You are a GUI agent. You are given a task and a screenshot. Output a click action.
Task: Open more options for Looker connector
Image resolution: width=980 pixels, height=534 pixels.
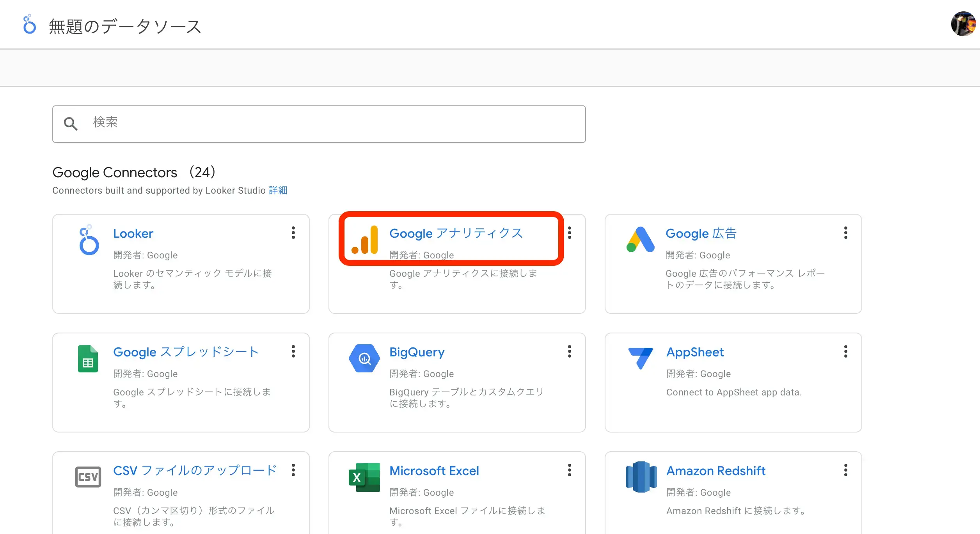point(293,233)
